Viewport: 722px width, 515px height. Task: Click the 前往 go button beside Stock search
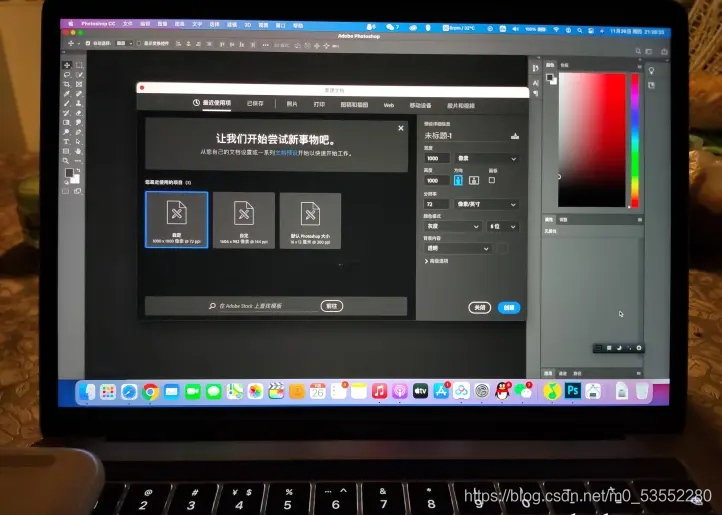pyautogui.click(x=332, y=306)
